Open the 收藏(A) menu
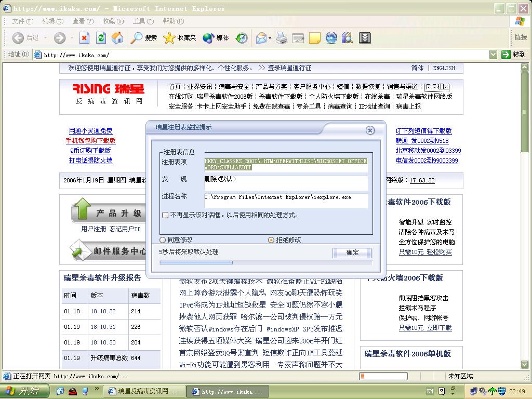Screen dimensions: 532x399 [x=113, y=21]
